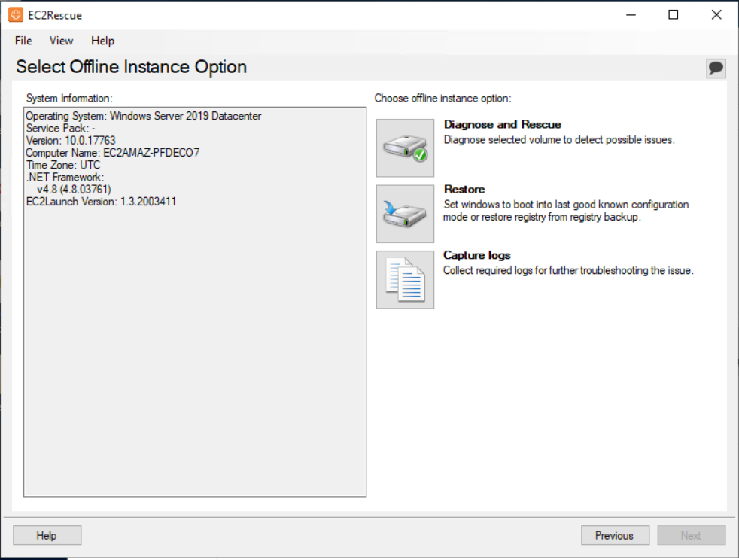This screenshot has width=739, height=560.
Task: Click the Version: 10.0.17763 line
Action: [71, 141]
